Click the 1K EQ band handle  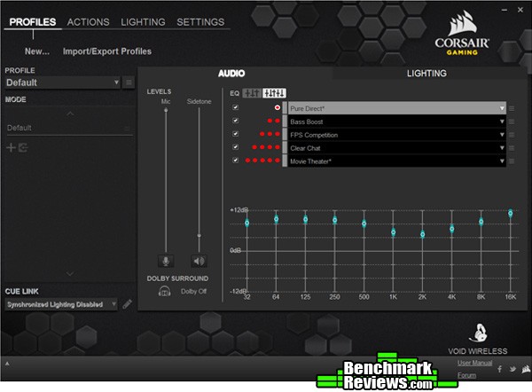[393, 232]
